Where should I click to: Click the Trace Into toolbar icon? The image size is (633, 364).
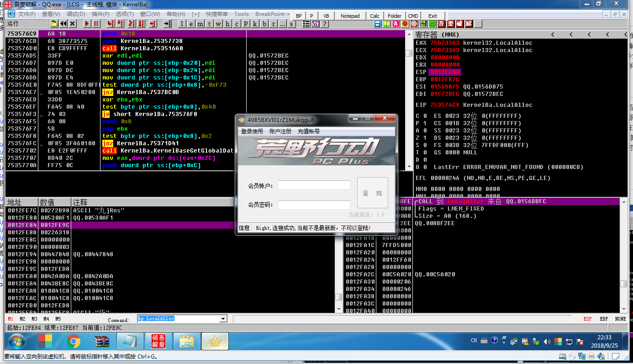coord(132,23)
